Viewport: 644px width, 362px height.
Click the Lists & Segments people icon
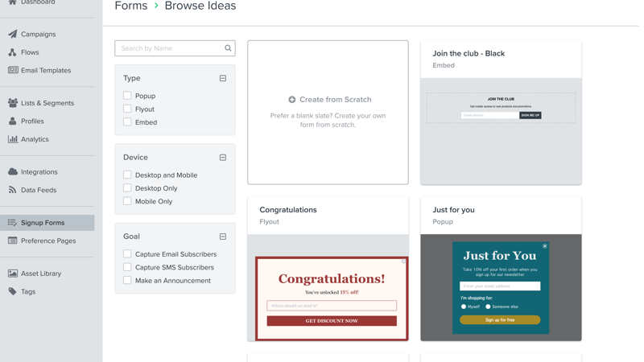[x=13, y=103]
